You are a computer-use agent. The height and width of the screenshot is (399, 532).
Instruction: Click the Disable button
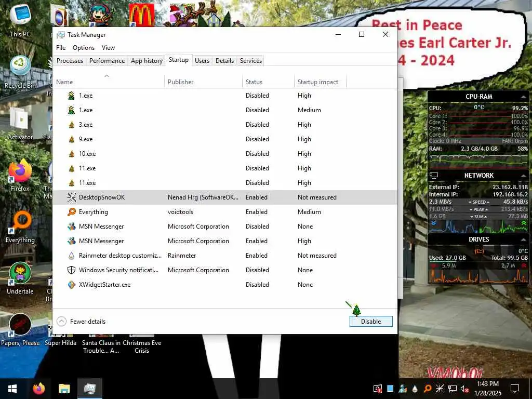coord(371,321)
